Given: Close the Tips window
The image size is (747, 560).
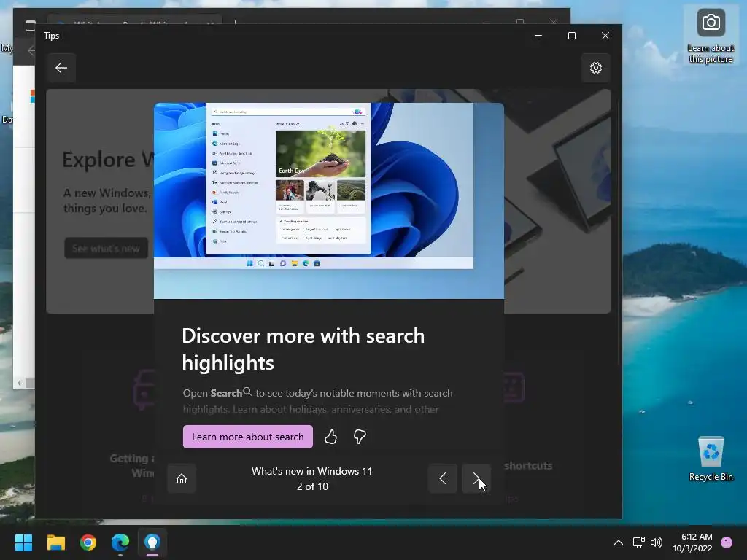Looking at the screenshot, I should point(605,36).
